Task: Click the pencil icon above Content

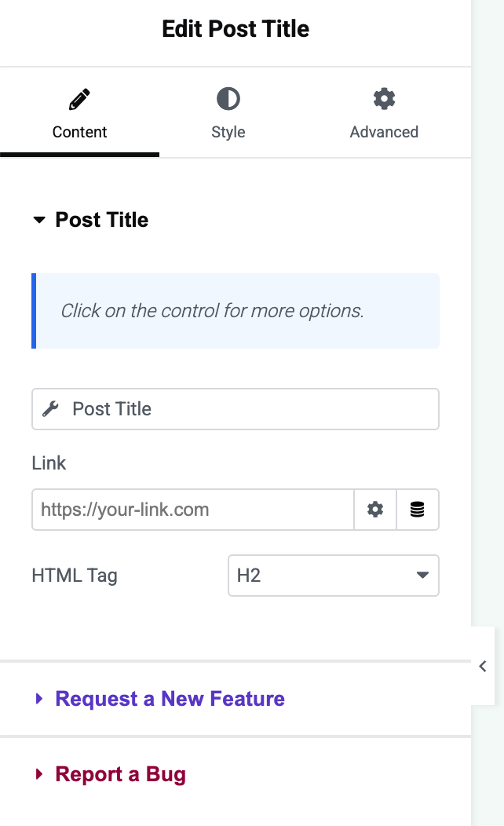Action: (79, 100)
